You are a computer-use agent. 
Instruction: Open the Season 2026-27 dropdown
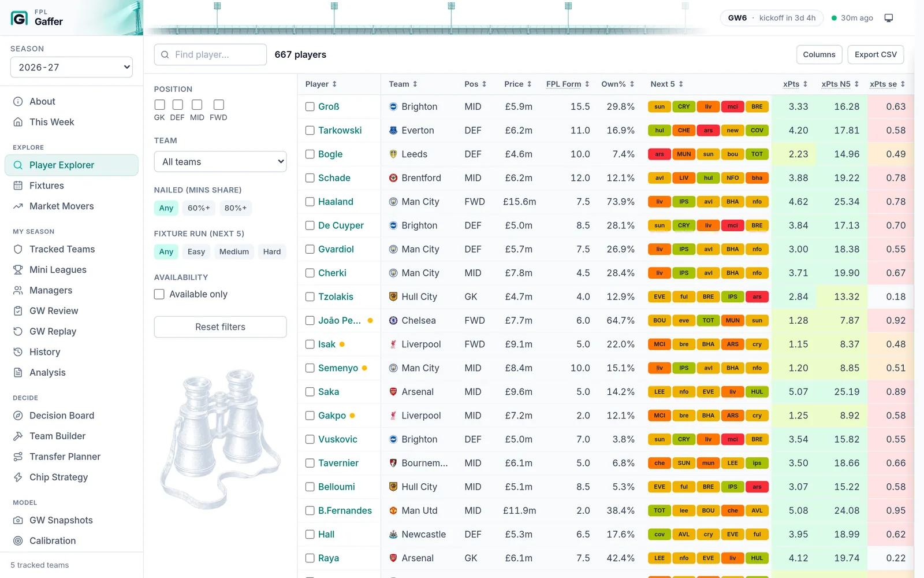[x=72, y=67]
